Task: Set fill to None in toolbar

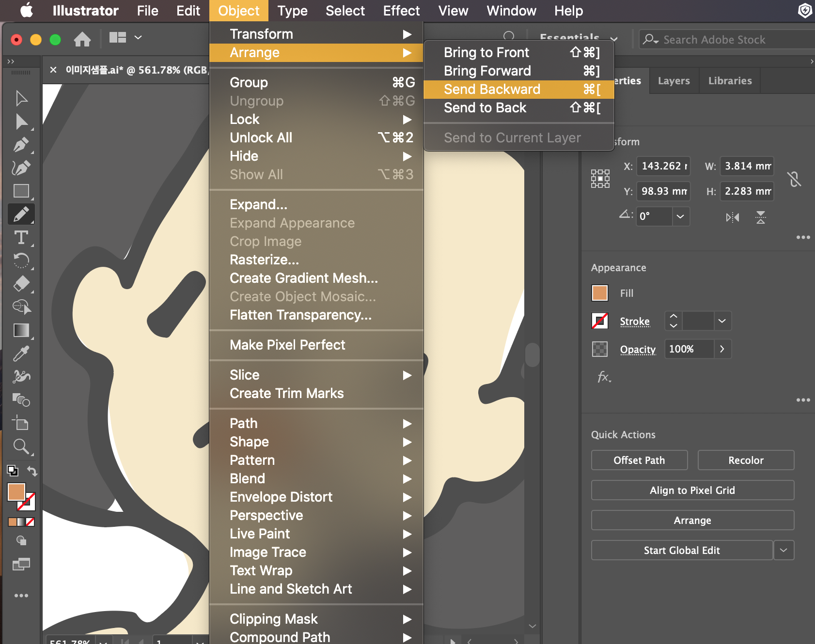Action: coord(30,522)
